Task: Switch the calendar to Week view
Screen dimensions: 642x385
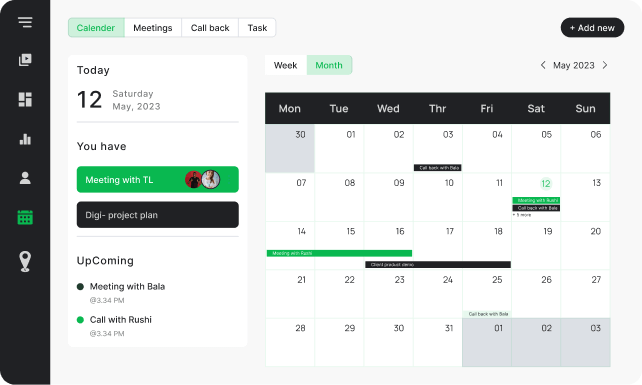Action: tap(285, 65)
